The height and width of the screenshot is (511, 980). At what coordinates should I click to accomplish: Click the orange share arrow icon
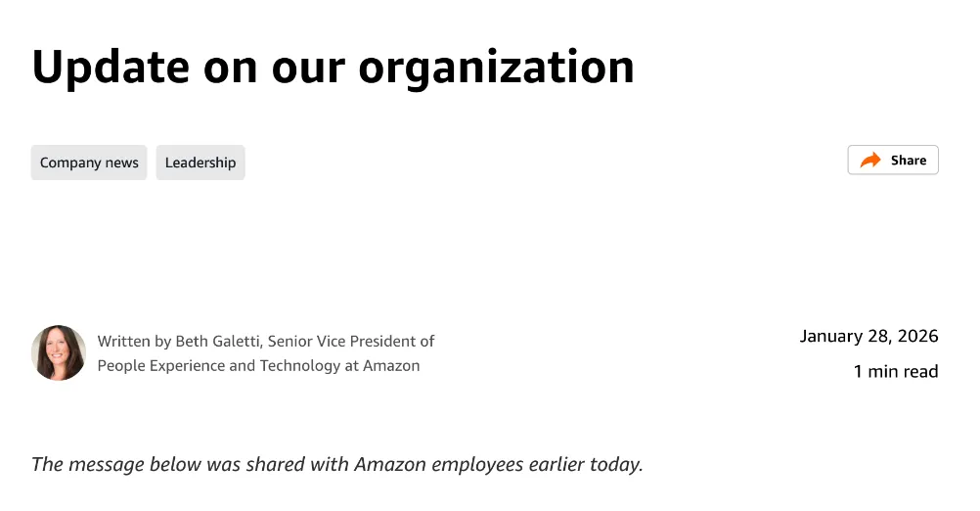point(869,161)
